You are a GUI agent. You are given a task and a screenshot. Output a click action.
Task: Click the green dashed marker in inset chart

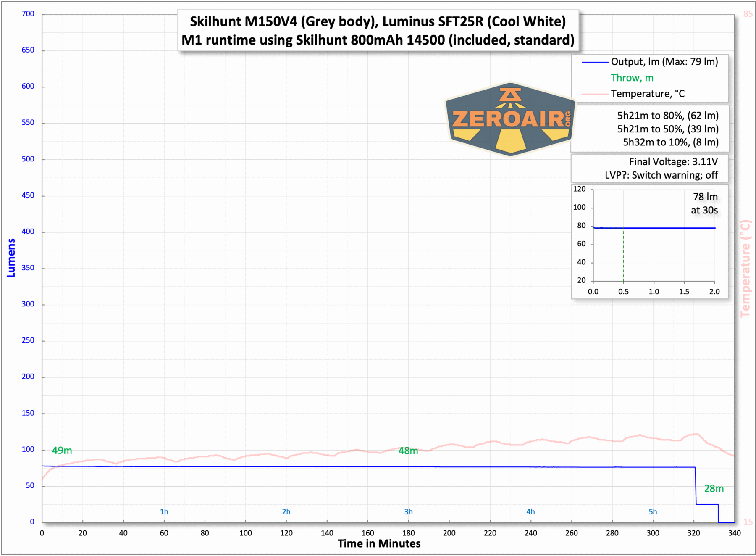pos(623,256)
